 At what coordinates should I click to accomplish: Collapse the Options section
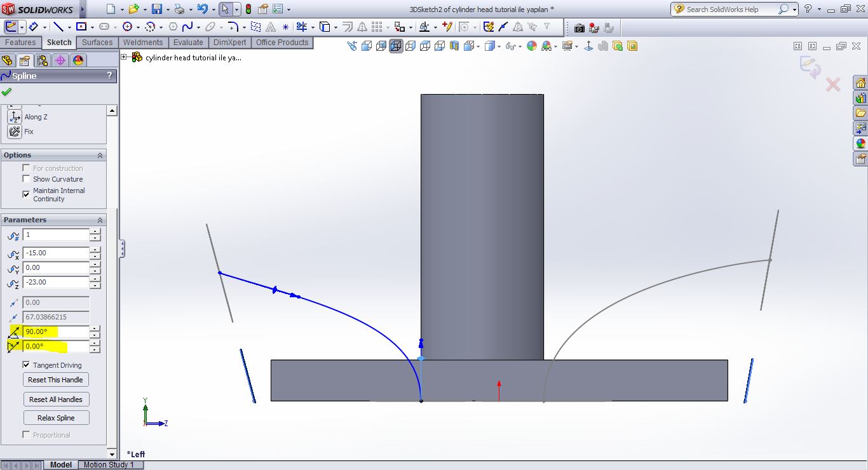pos(100,155)
